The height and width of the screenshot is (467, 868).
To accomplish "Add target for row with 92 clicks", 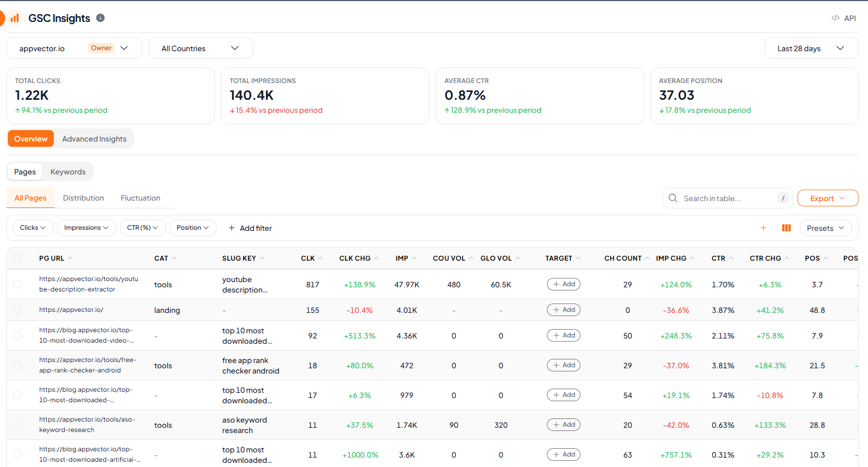I will tap(564, 335).
